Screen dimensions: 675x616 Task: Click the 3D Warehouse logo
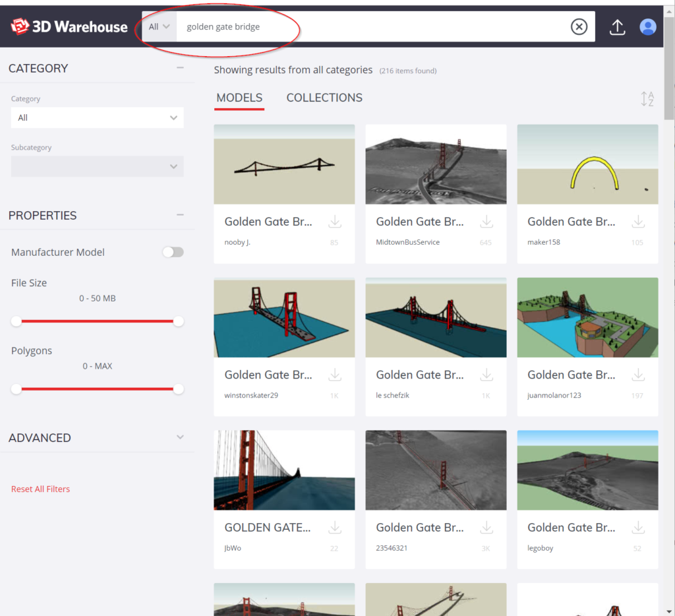[x=69, y=27]
